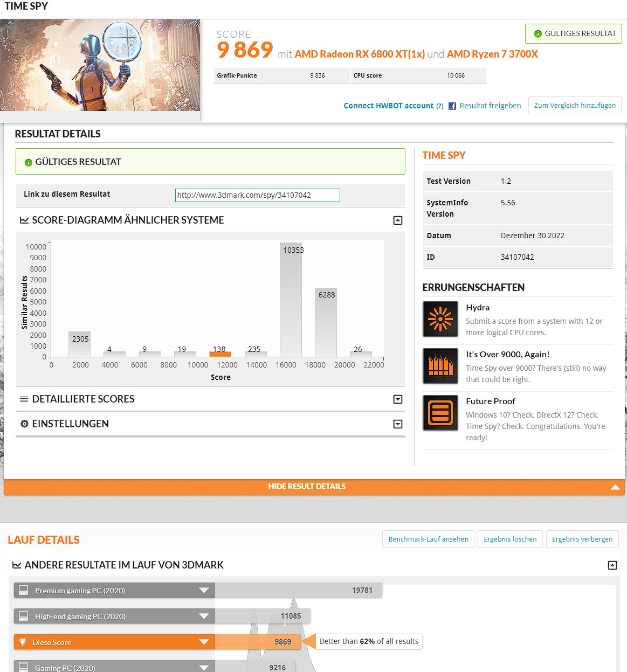The width and height of the screenshot is (627, 672).
Task: Click the Benchmark-Lauf ansehen button
Action: point(429,539)
